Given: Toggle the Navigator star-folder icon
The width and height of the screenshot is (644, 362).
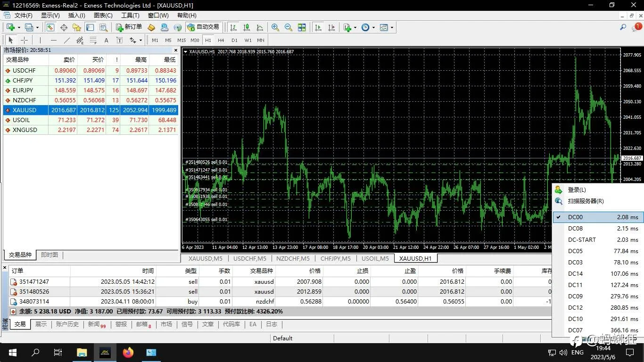Looking at the screenshot, I should point(77,27).
